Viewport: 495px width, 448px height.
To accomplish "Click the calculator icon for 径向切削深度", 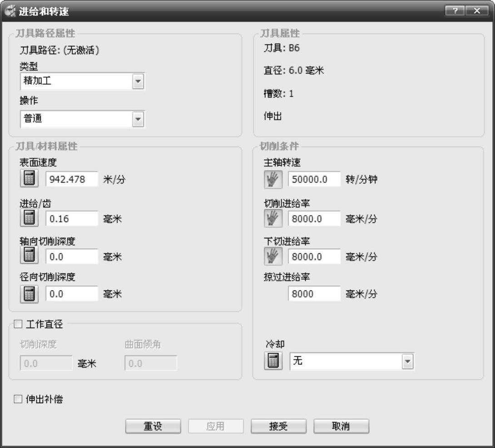I will click(x=29, y=294).
